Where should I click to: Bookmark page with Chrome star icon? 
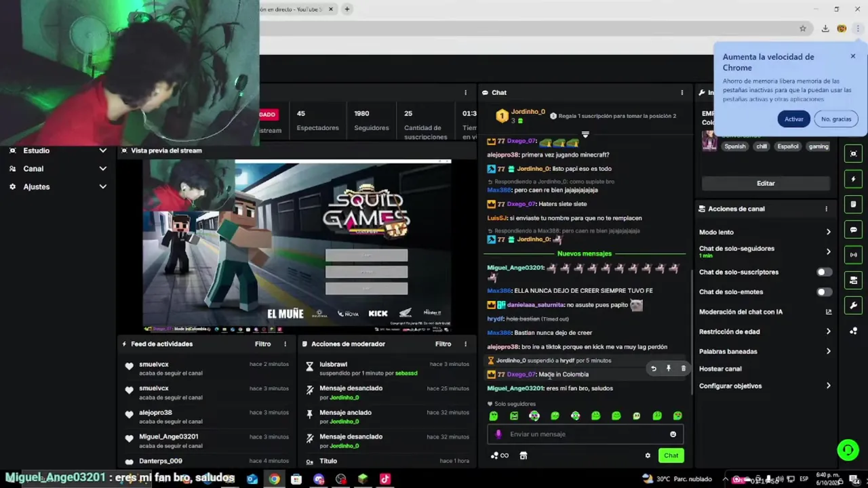point(803,28)
